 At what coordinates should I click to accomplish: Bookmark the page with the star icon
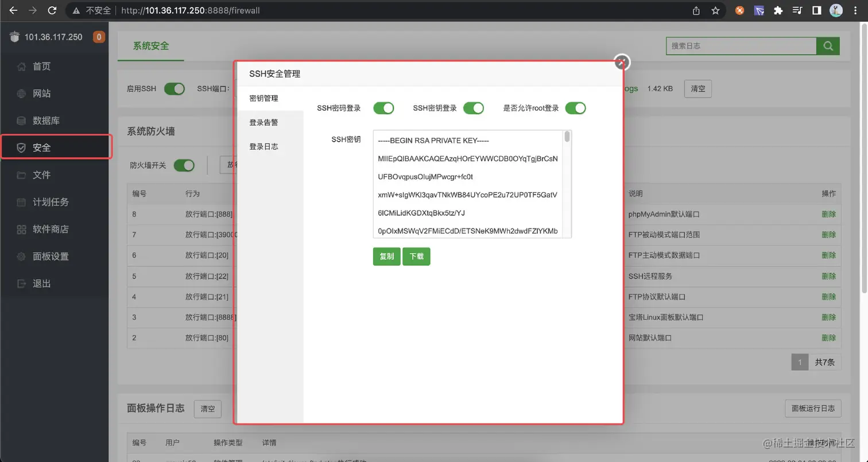tap(715, 10)
